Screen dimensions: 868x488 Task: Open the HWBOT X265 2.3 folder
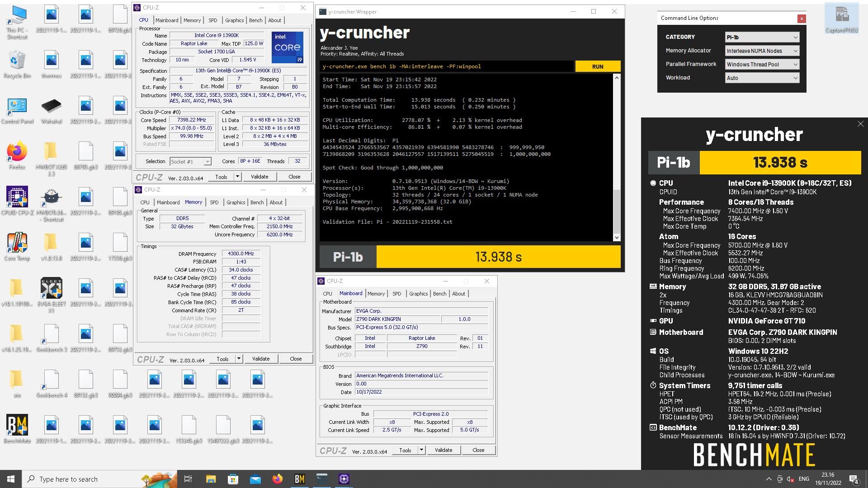52,158
